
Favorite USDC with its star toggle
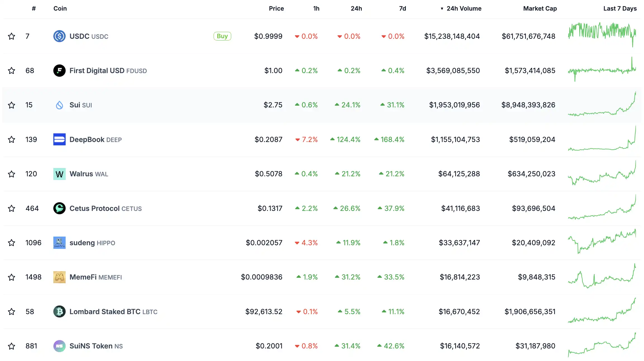[11, 36]
